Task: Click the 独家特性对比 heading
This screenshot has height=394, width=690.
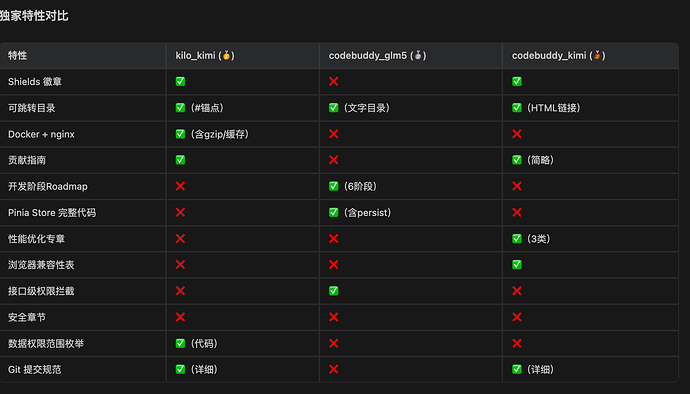Action: tap(34, 16)
